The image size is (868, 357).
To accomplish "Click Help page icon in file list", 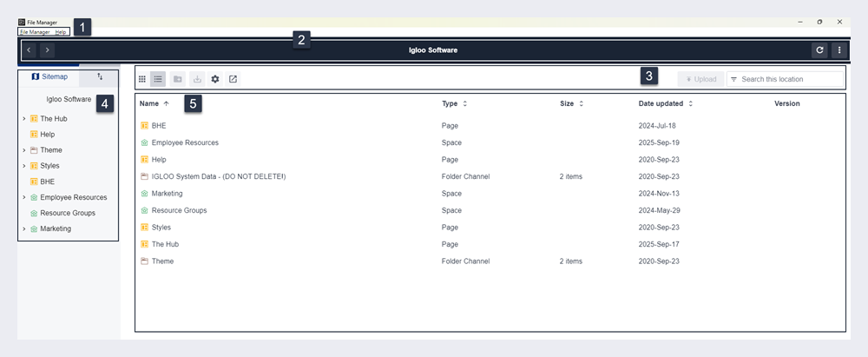I will point(144,160).
